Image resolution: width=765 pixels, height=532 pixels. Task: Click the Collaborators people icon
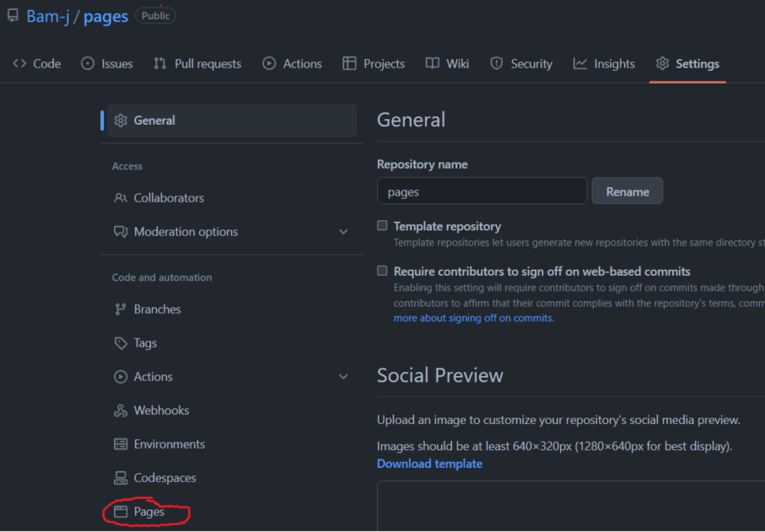(x=121, y=198)
